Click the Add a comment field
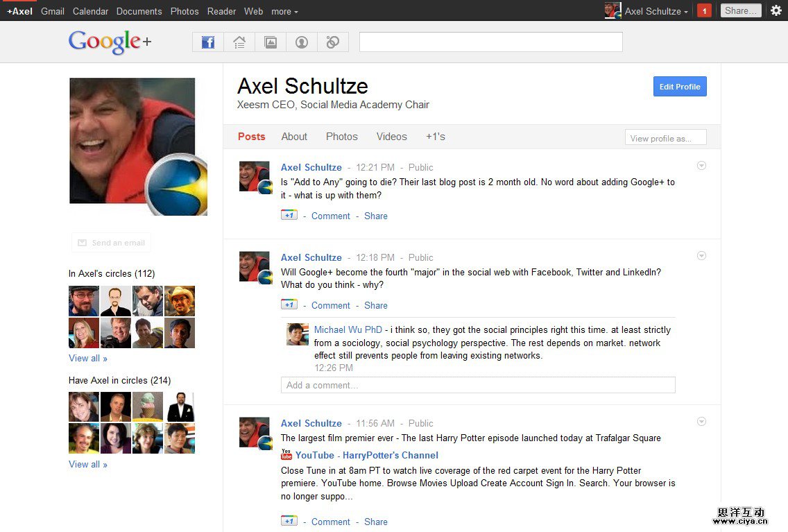The width and height of the screenshot is (788, 532). click(478, 386)
